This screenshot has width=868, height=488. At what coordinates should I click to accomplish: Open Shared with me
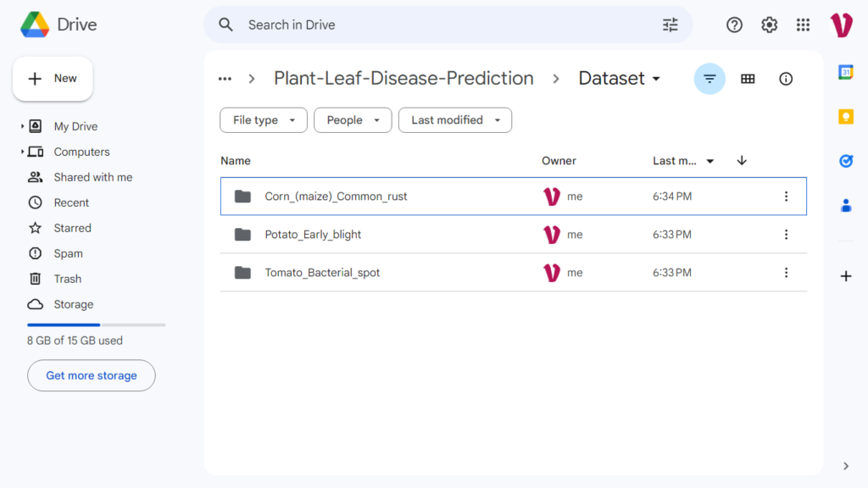[93, 177]
